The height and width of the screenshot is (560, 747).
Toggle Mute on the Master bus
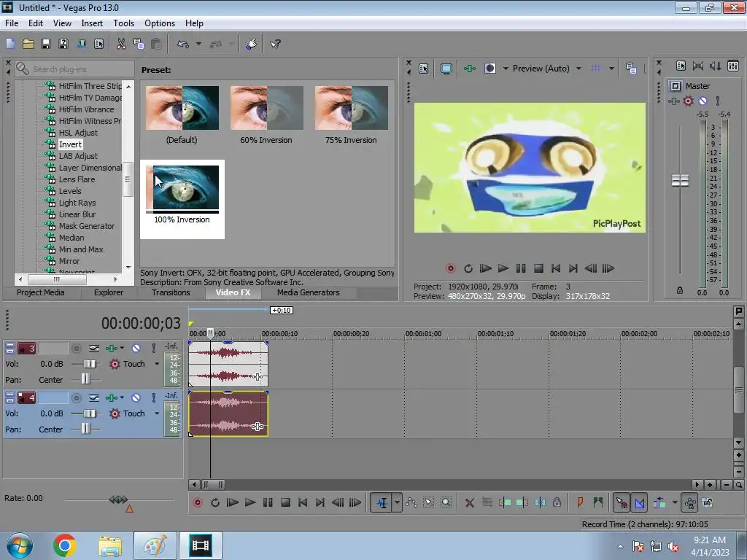(x=703, y=101)
